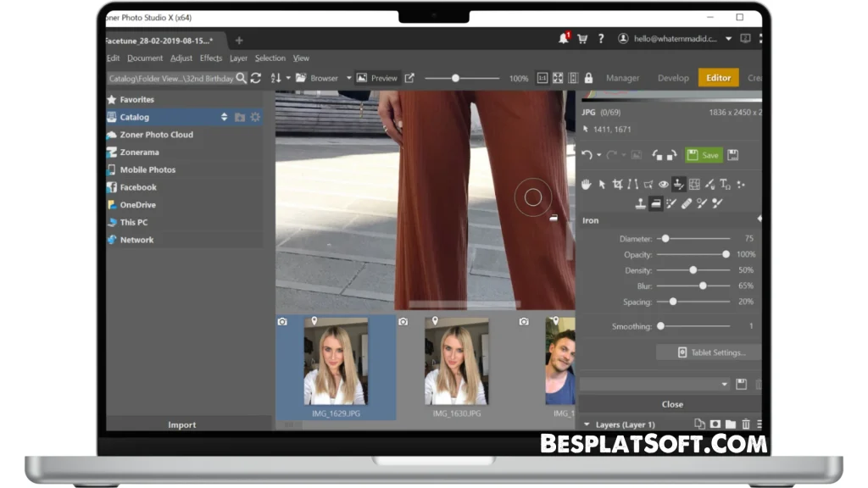Open the Effects menu

point(211,58)
